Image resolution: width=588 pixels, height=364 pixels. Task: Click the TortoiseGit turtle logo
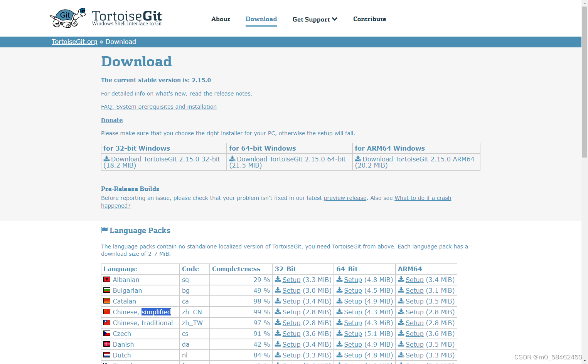coord(68,18)
